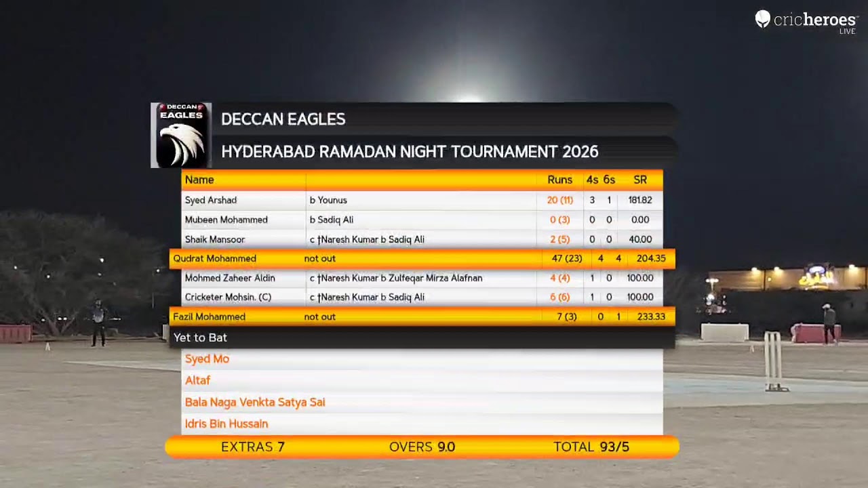Click the Name column header
Screen dimensions: 868x488
pyautogui.click(x=199, y=180)
